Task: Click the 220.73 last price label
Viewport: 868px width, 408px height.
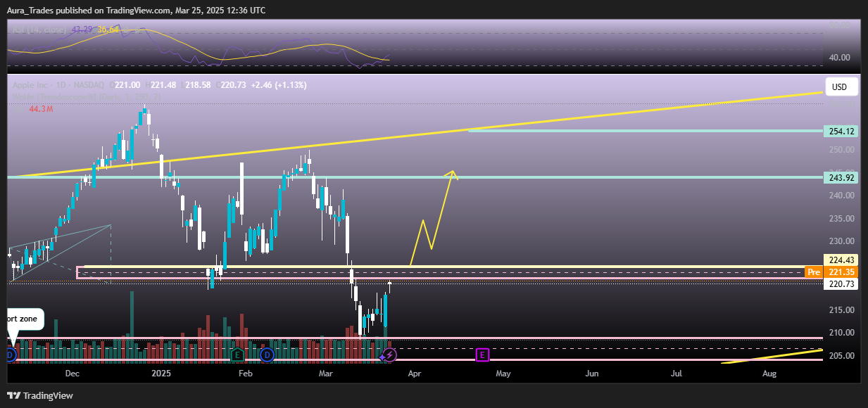Action: (x=840, y=284)
